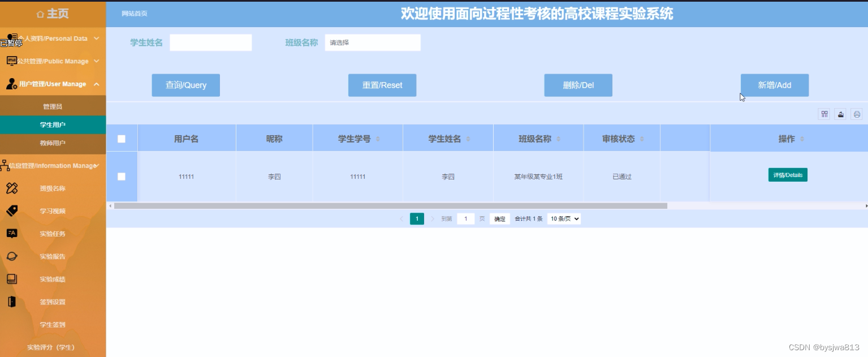Viewport: 868px width, 357px height.
Task: Tick the checkbox for row 11111
Action: (122, 177)
